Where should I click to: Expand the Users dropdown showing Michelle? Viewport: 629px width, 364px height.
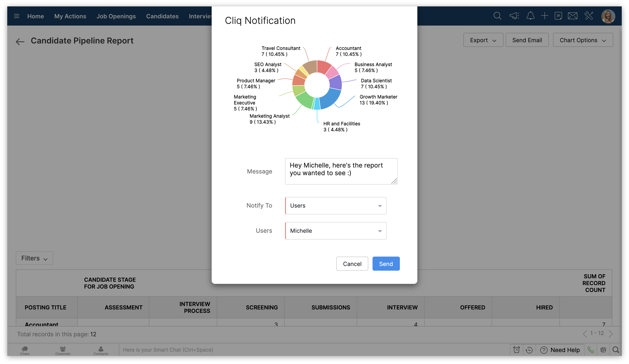pyautogui.click(x=336, y=231)
